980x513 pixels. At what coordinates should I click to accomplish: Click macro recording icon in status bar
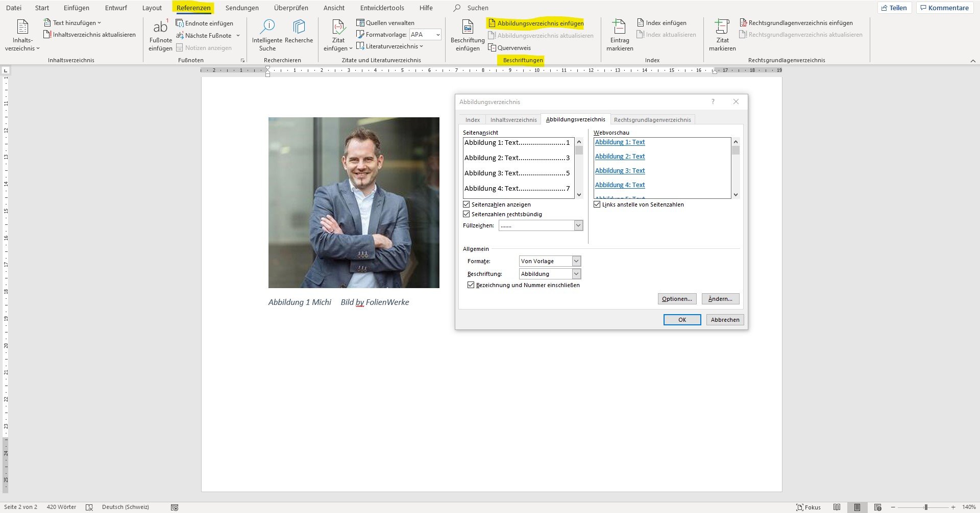click(x=175, y=507)
